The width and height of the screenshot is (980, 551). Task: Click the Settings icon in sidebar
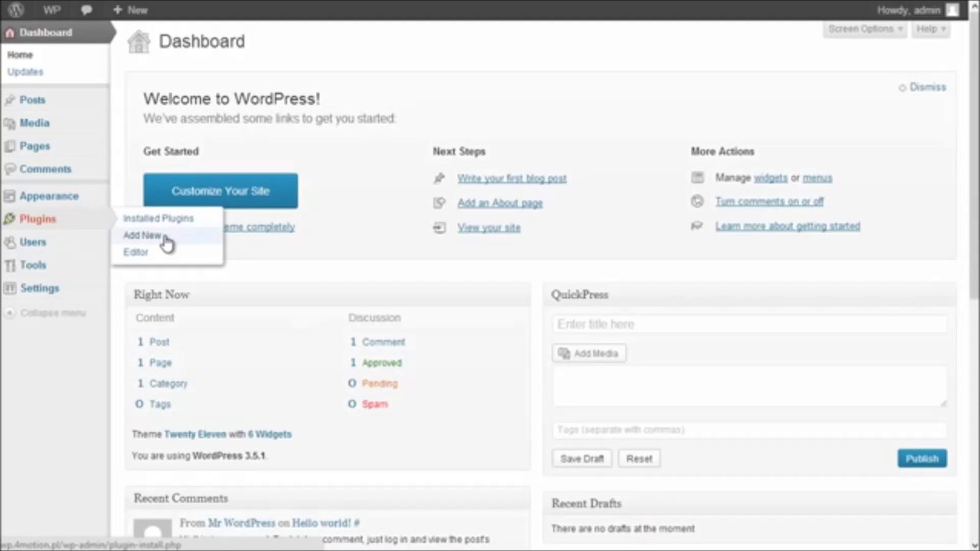point(9,289)
